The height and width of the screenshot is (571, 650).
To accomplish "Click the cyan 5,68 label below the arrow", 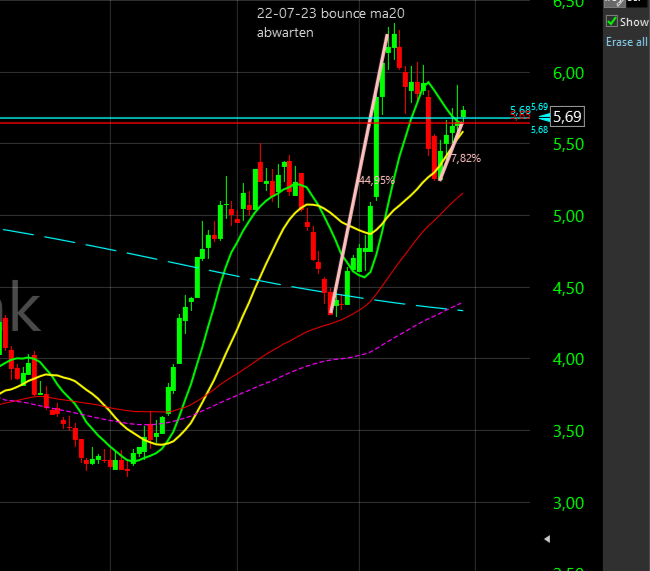I will [539, 130].
